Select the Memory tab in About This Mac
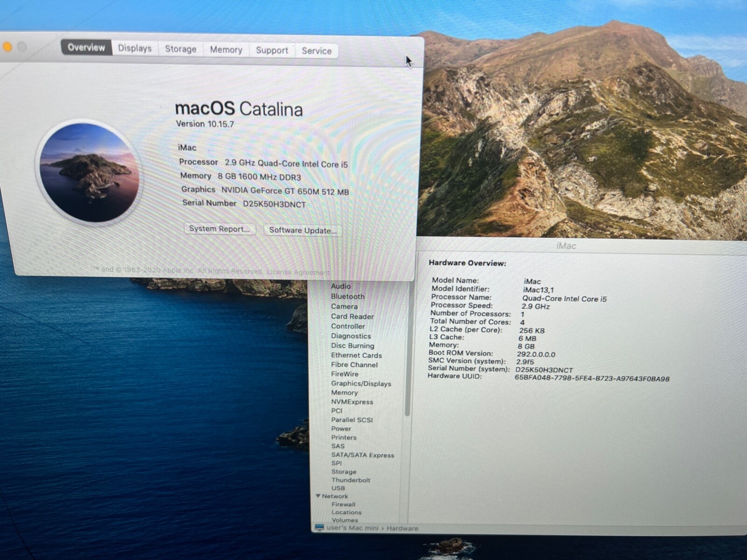The image size is (747, 560). tap(226, 50)
